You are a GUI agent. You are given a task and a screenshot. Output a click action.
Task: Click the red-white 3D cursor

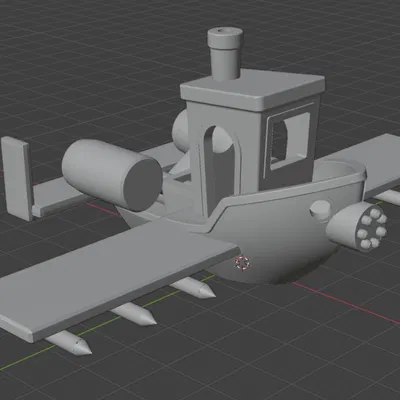click(x=242, y=262)
